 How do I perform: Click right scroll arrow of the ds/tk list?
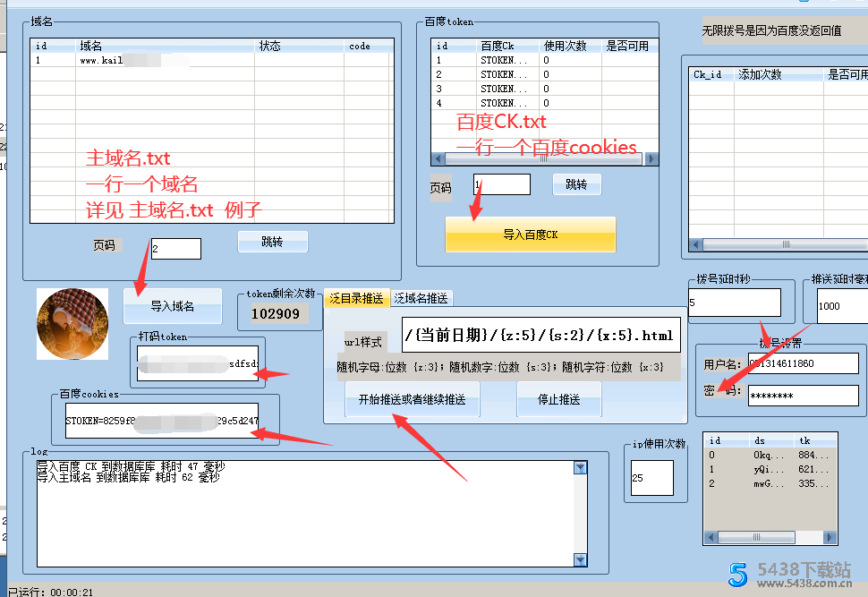pos(830,538)
